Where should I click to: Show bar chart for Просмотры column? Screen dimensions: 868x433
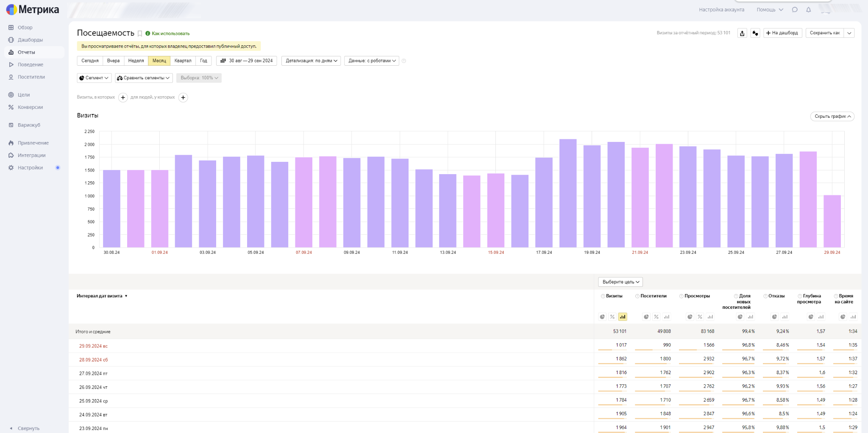(x=710, y=317)
